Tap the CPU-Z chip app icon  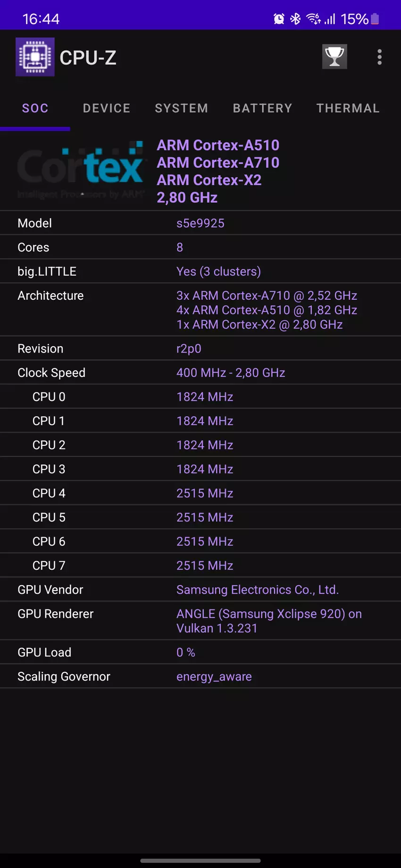click(35, 57)
